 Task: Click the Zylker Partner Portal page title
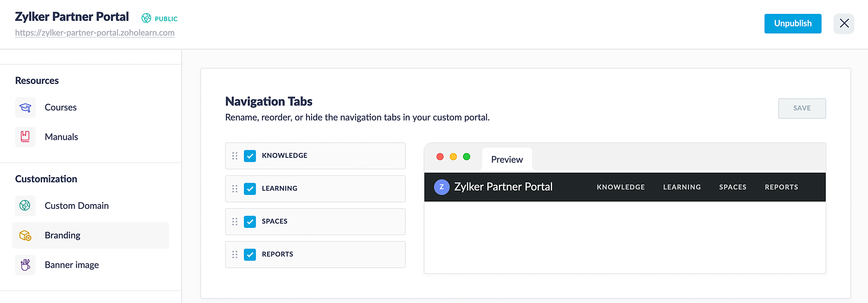tap(72, 16)
